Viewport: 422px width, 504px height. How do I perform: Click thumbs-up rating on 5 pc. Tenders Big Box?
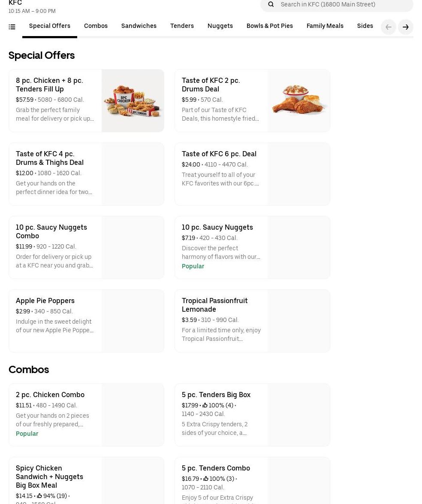click(x=205, y=405)
